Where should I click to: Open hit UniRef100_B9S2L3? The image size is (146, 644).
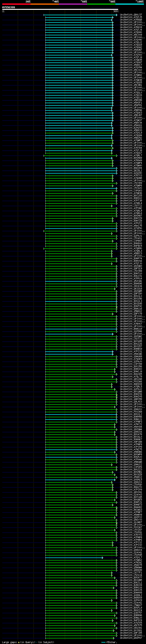click(131, 301)
